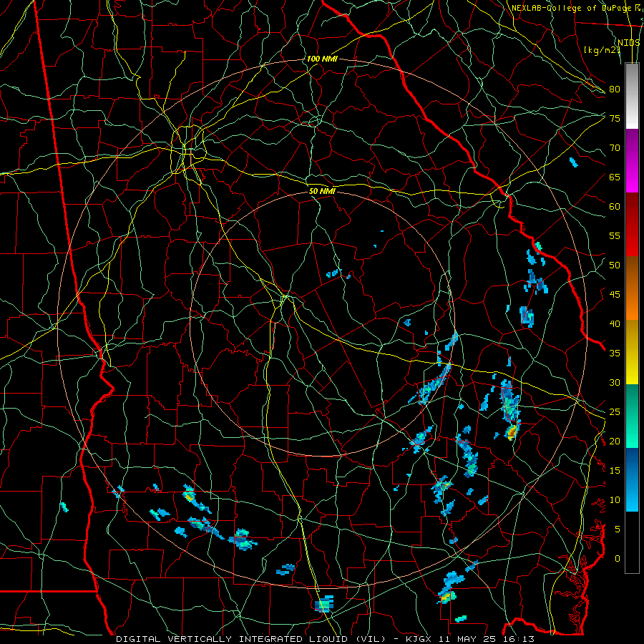Screen dimensions: 644x644
Task: Click the 75 value on the color scale
Action: pyautogui.click(x=615, y=118)
